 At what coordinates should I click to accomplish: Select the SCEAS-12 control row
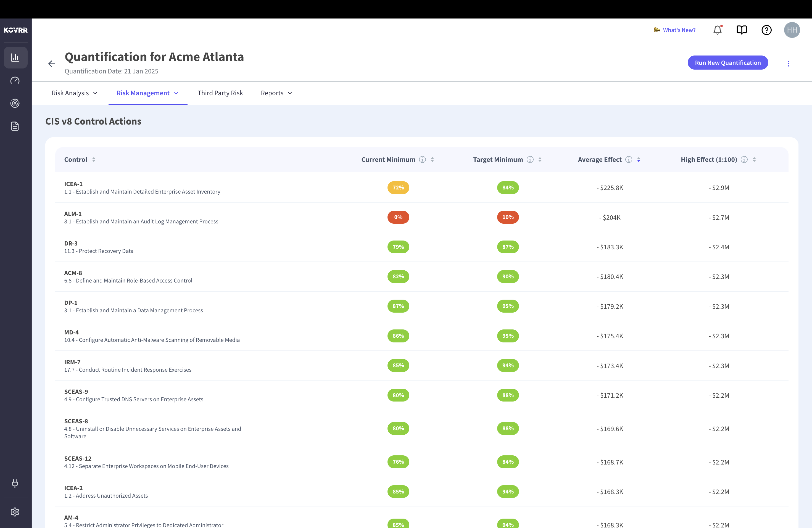click(422, 462)
